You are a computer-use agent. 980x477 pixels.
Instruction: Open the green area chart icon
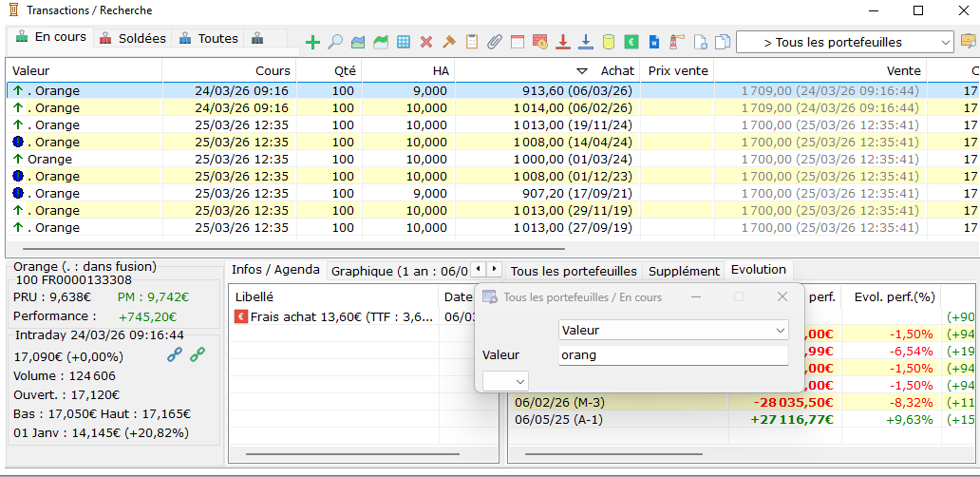click(x=381, y=43)
